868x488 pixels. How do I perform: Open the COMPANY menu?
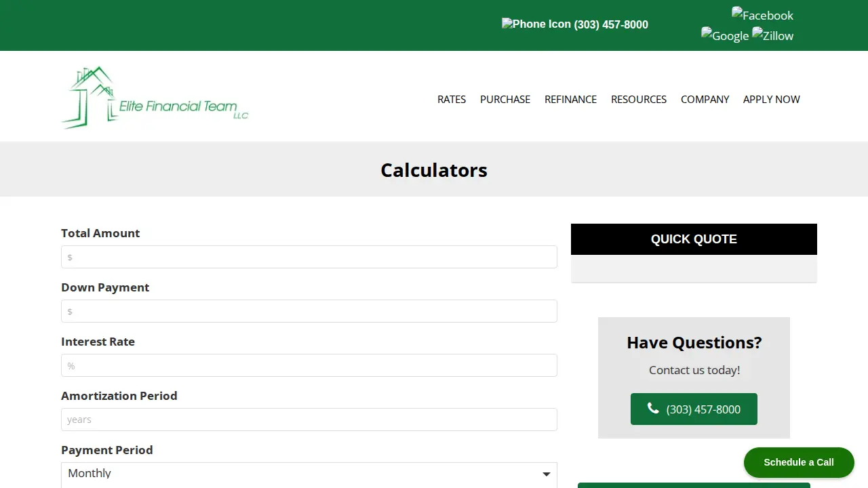pos(705,100)
